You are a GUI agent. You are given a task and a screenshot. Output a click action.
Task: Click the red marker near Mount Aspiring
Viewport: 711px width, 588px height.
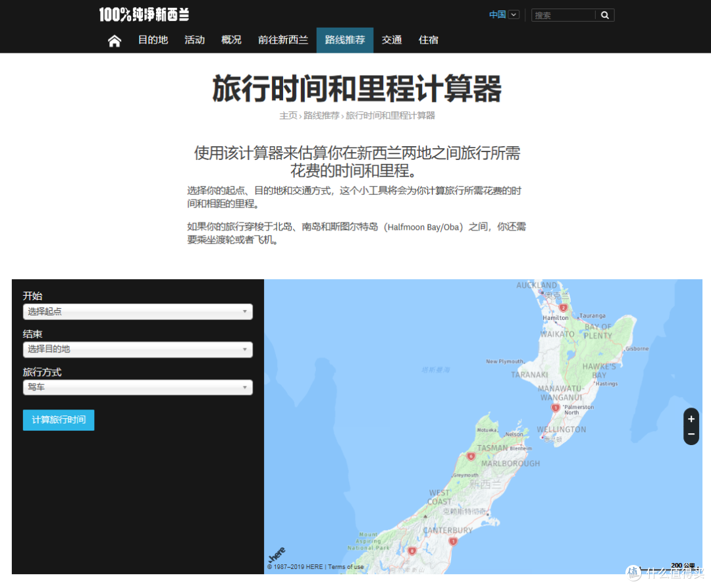point(411,551)
